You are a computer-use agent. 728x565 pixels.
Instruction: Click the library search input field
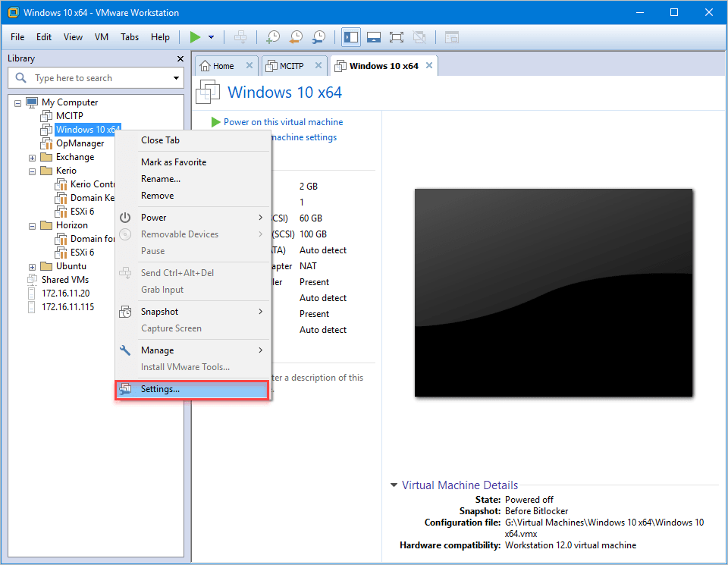point(95,78)
